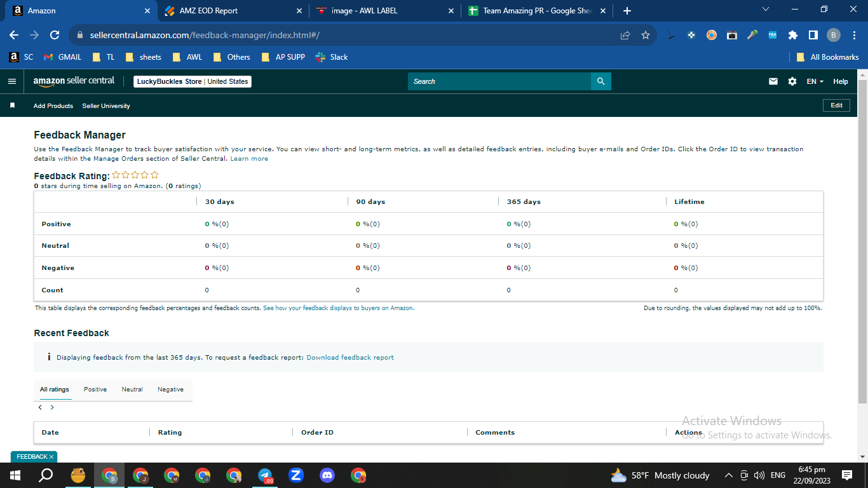This screenshot has width=868, height=488.
Task: Open the settings gear in Seller Central
Action: (792, 81)
